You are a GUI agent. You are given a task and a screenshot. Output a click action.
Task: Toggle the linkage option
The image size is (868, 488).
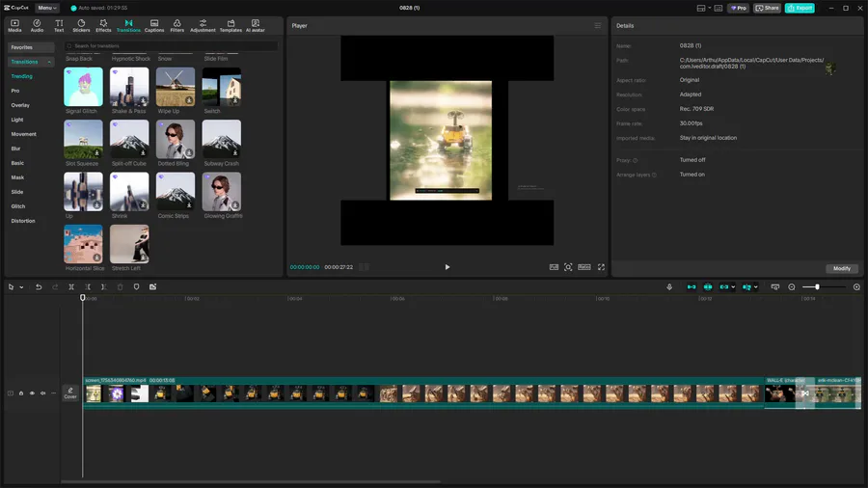723,286
